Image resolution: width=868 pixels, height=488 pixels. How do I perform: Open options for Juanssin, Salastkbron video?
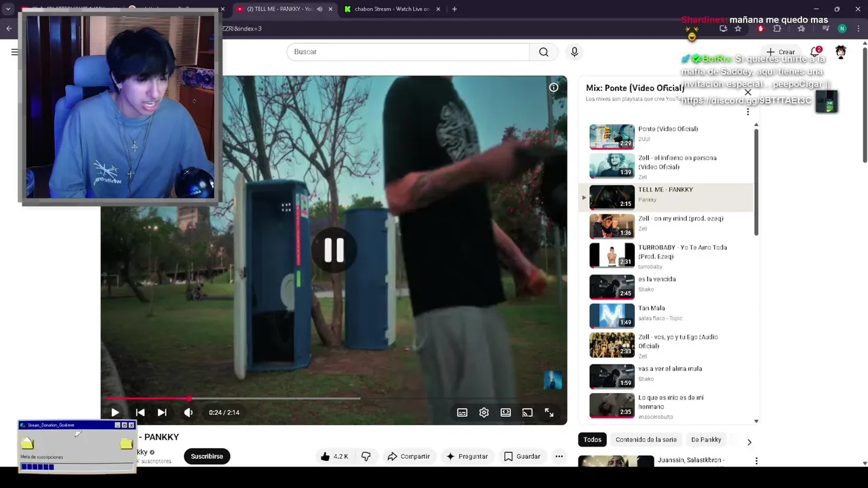pyautogui.click(x=756, y=461)
